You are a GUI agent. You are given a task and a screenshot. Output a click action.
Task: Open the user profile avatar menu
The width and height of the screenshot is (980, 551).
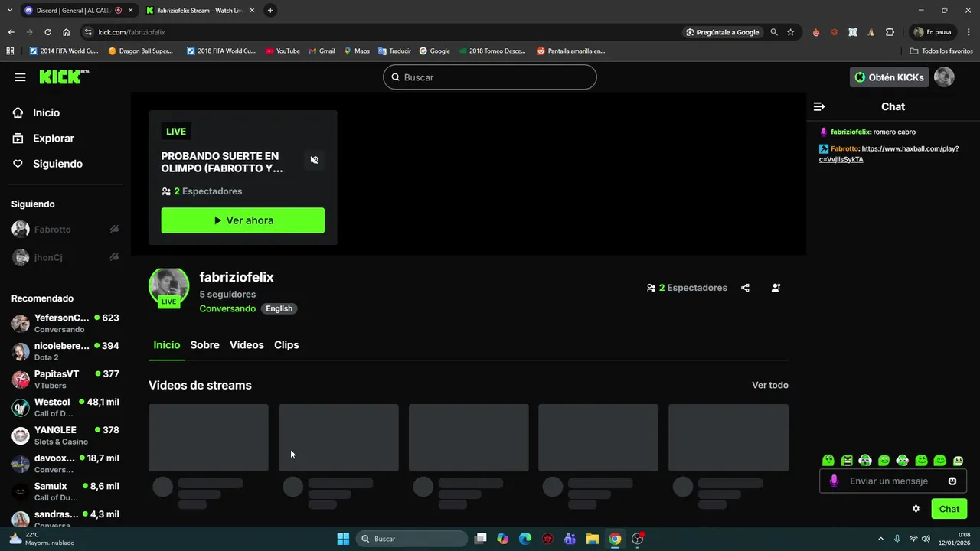coord(944,77)
